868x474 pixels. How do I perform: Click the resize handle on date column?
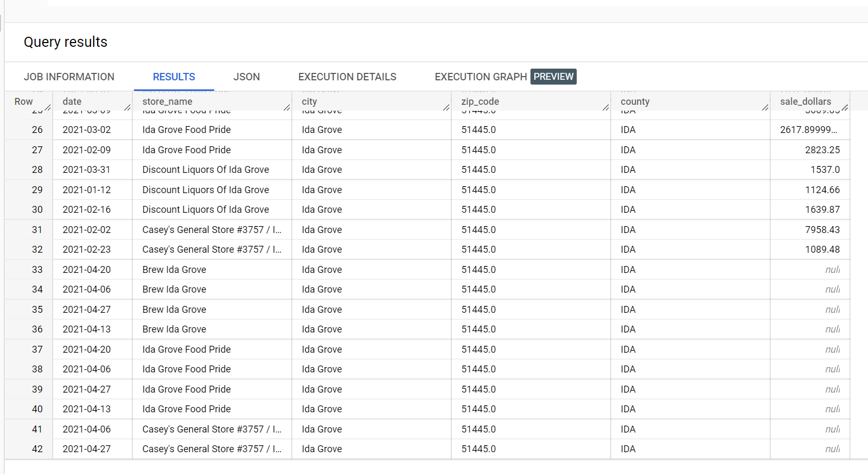pyautogui.click(x=128, y=107)
